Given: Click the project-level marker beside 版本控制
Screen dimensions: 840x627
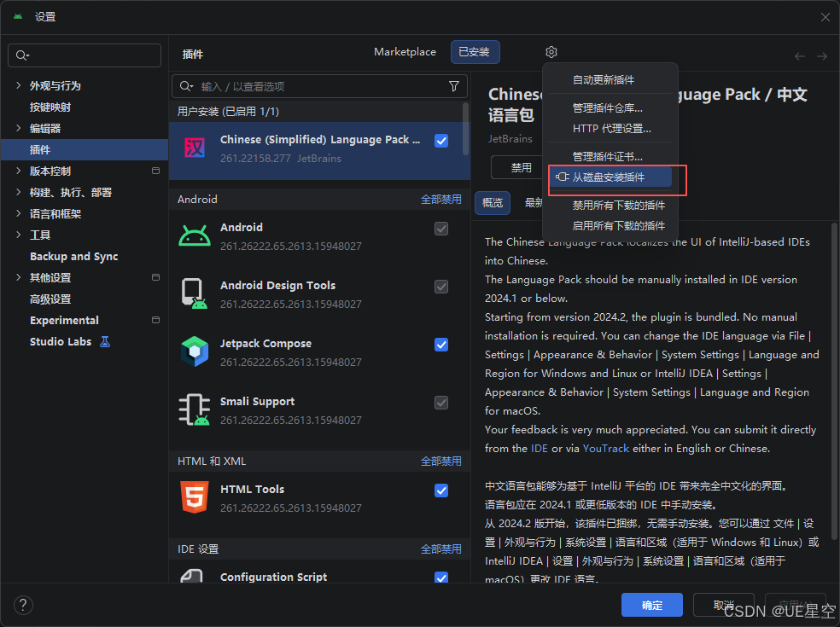Looking at the screenshot, I should point(156,171).
